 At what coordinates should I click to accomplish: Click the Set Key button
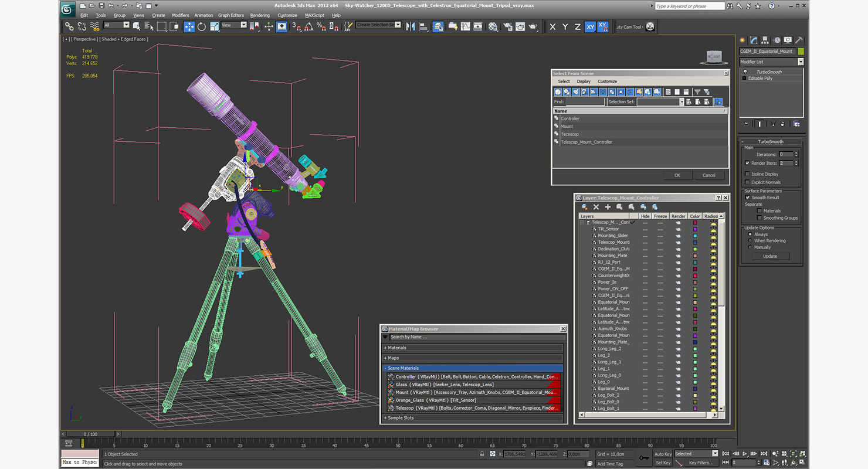[x=663, y=463]
